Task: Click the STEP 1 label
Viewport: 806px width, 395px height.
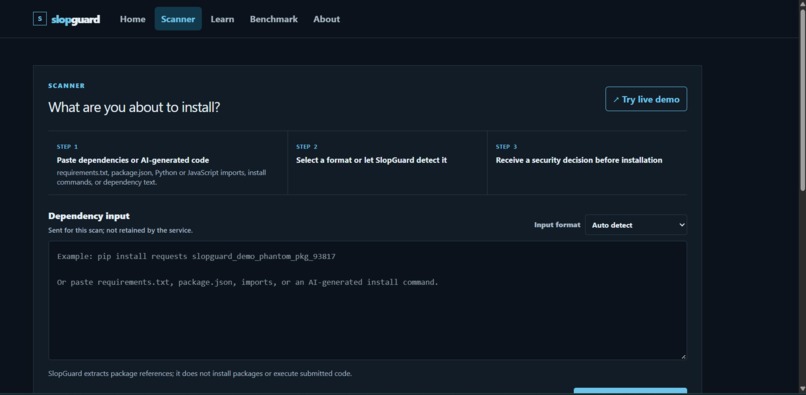Action: pos(67,147)
